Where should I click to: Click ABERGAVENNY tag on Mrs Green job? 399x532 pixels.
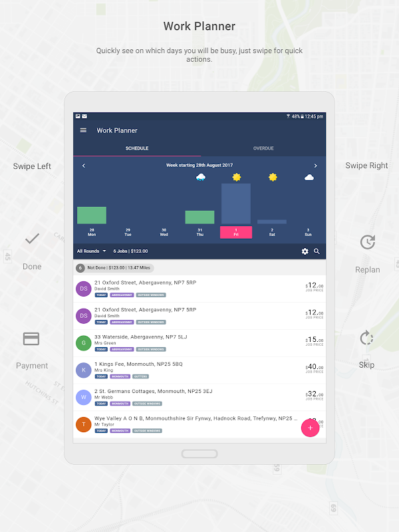point(122,349)
